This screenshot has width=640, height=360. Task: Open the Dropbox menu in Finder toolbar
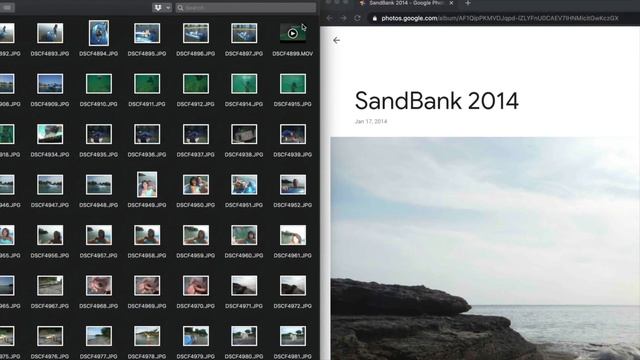coord(162,8)
